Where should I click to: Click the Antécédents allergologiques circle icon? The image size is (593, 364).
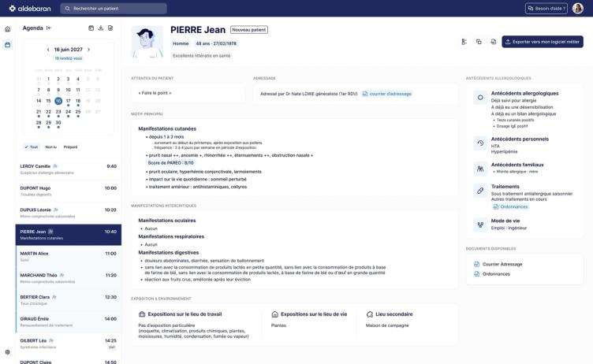(x=480, y=98)
